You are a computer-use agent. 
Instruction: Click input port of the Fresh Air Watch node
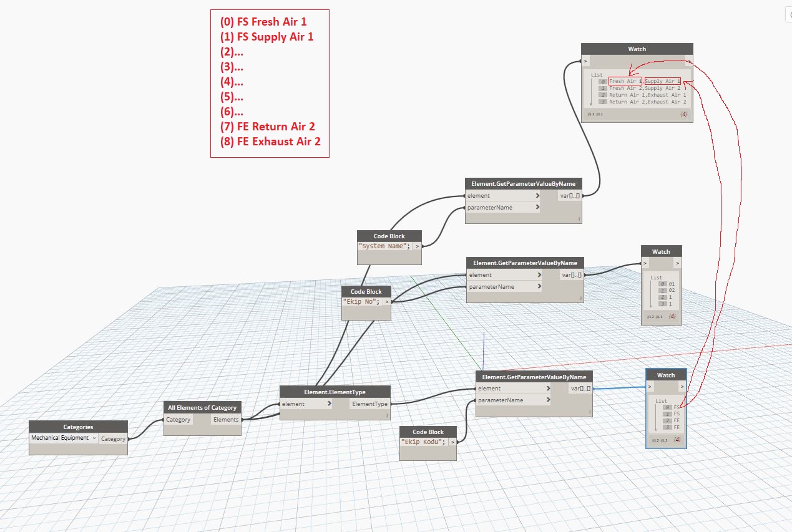point(585,61)
